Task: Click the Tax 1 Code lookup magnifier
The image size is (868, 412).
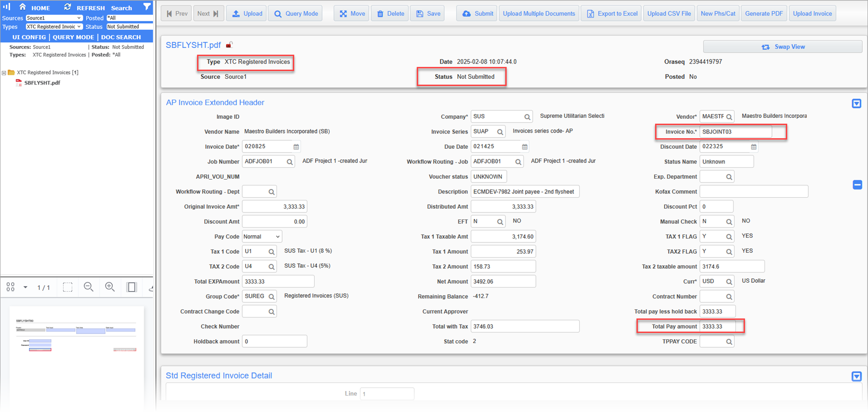Action: click(272, 252)
